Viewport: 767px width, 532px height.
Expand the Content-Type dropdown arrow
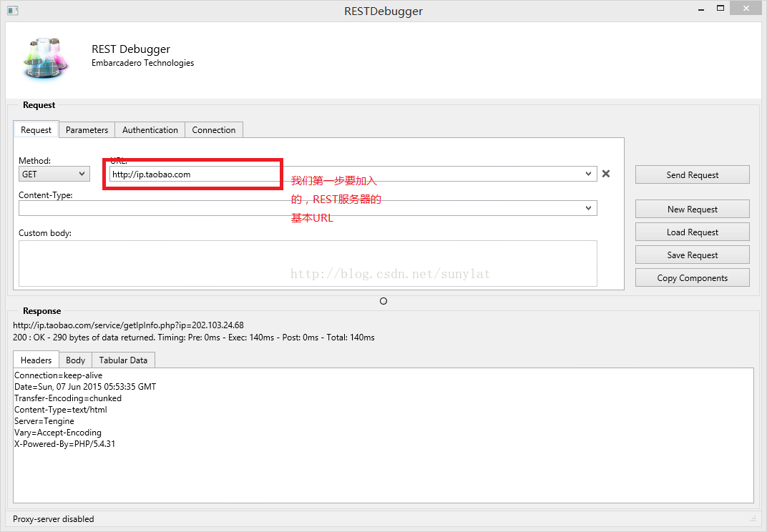click(588, 208)
